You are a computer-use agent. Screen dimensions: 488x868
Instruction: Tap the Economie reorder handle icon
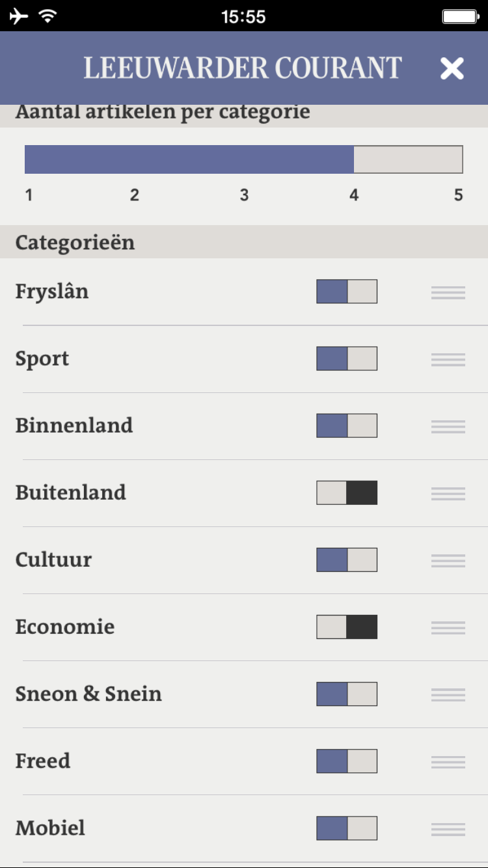(x=448, y=628)
